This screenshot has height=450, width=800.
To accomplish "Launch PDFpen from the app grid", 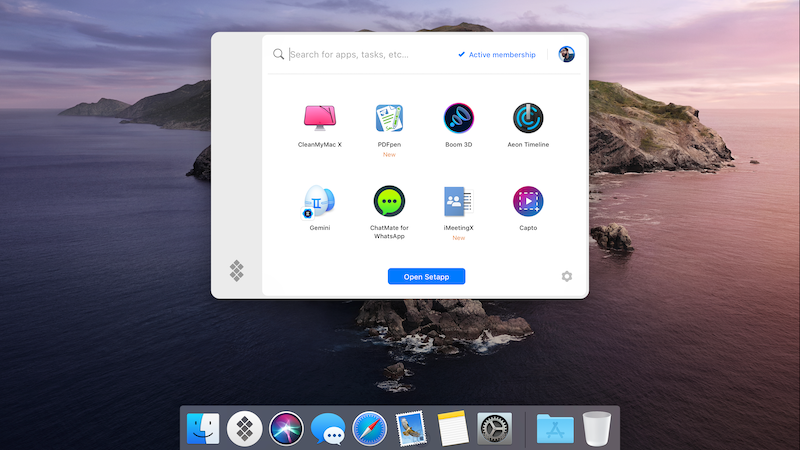I will pos(389,118).
